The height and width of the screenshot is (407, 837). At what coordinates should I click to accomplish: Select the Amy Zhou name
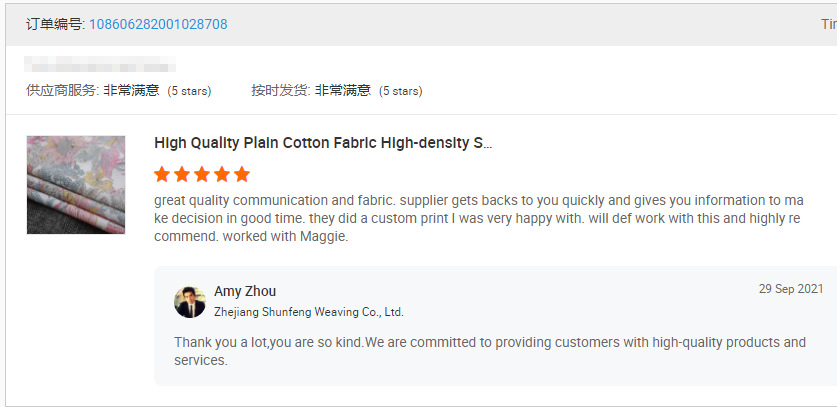(245, 291)
